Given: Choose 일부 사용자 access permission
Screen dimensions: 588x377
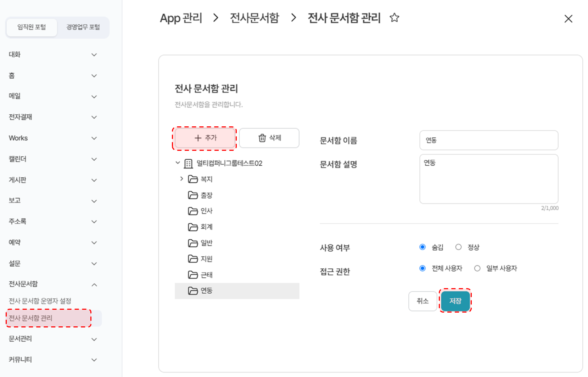Looking at the screenshot, I should point(477,268).
